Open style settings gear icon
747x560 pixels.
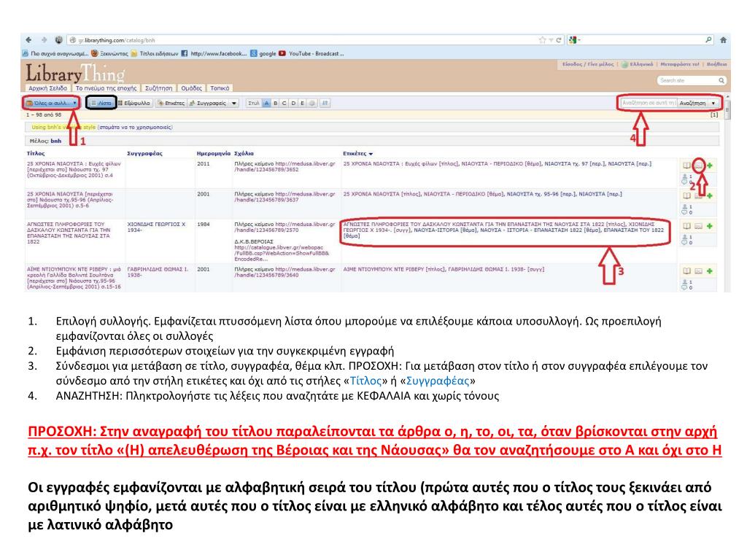(x=312, y=103)
